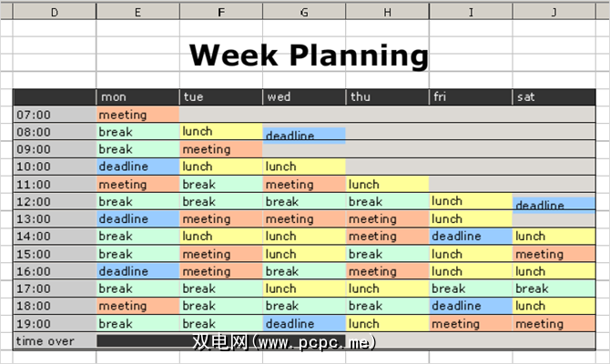Select the 'mon' day header cell
The image size is (610, 364).
click(x=137, y=97)
